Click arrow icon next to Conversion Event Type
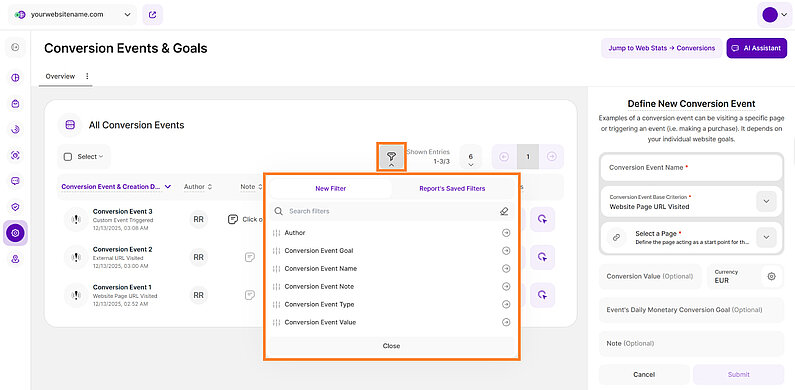Screen dimensions: 795x390 click(506, 304)
